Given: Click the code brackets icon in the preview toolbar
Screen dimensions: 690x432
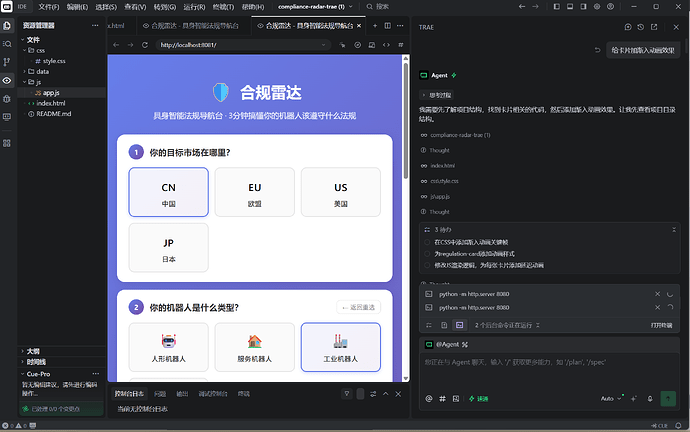Looking at the screenshot, I should (x=386, y=45).
